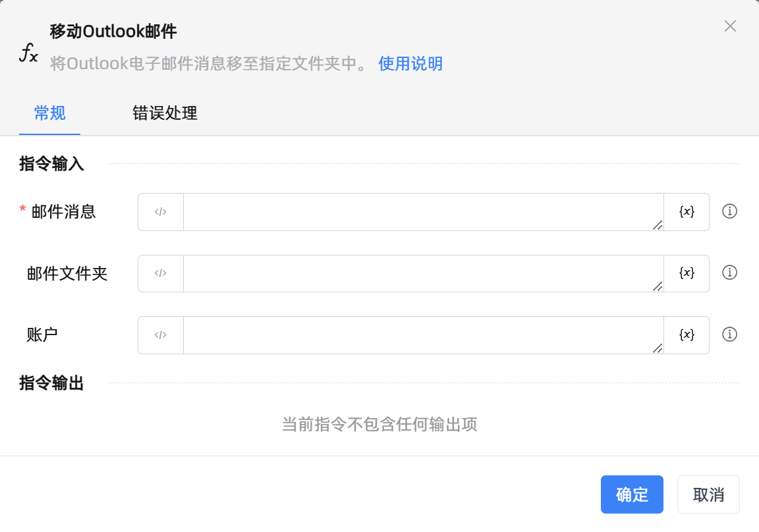Close the 移动Outlook邮件 dialog
The width and height of the screenshot is (759, 532).
coord(730,26)
